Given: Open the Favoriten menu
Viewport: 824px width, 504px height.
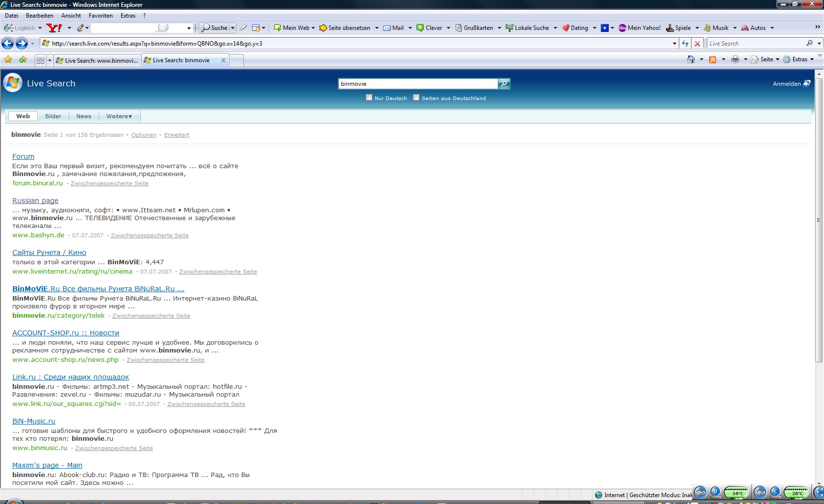Looking at the screenshot, I should pos(101,16).
